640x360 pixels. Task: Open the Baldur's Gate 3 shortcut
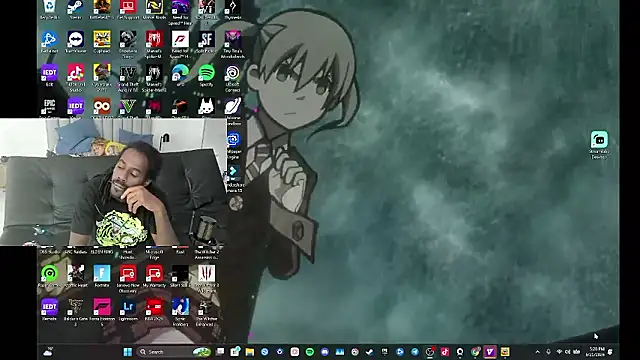point(76,312)
